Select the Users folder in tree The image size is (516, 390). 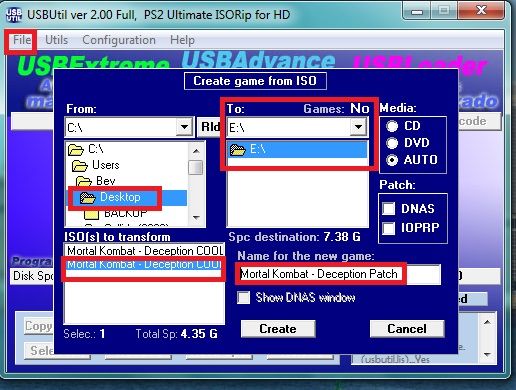(106, 165)
